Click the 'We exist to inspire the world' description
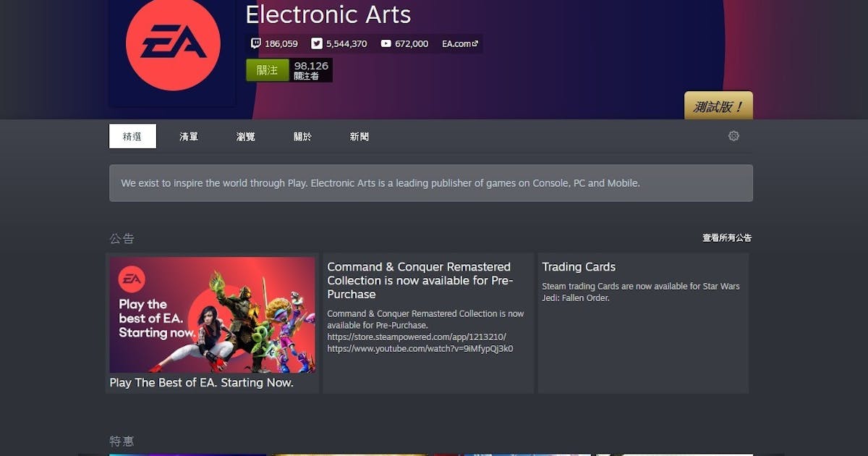Screen dimensions: 868x456 coord(380,183)
